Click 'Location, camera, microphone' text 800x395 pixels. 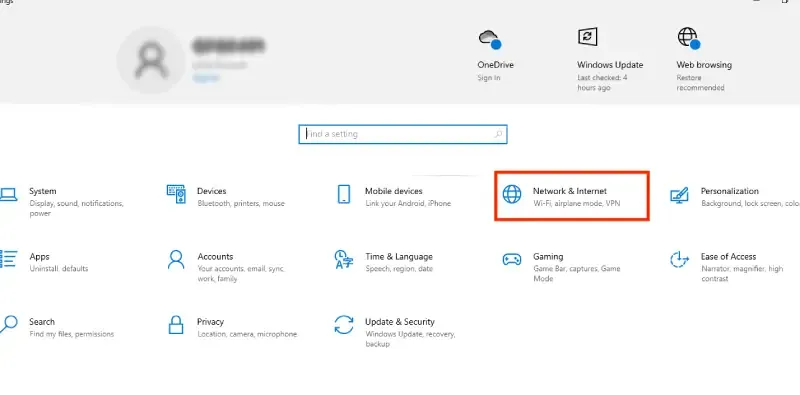pos(247,334)
